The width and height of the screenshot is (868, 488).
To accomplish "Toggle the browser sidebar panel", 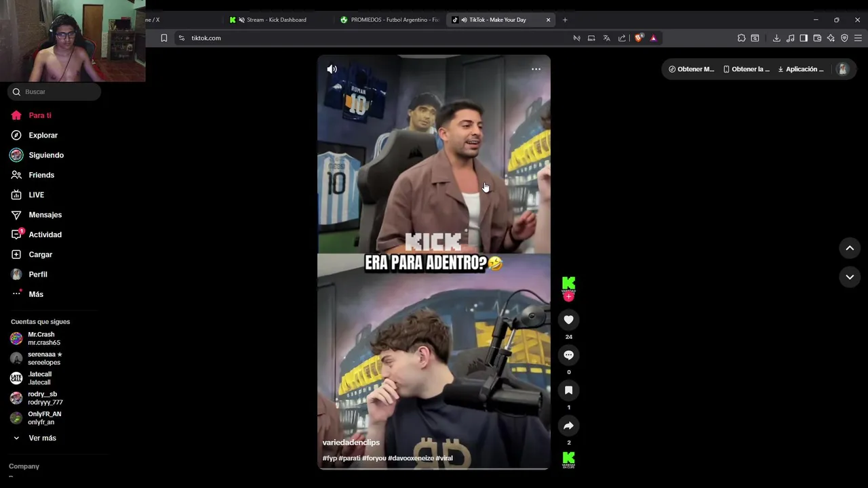I will 804,38.
